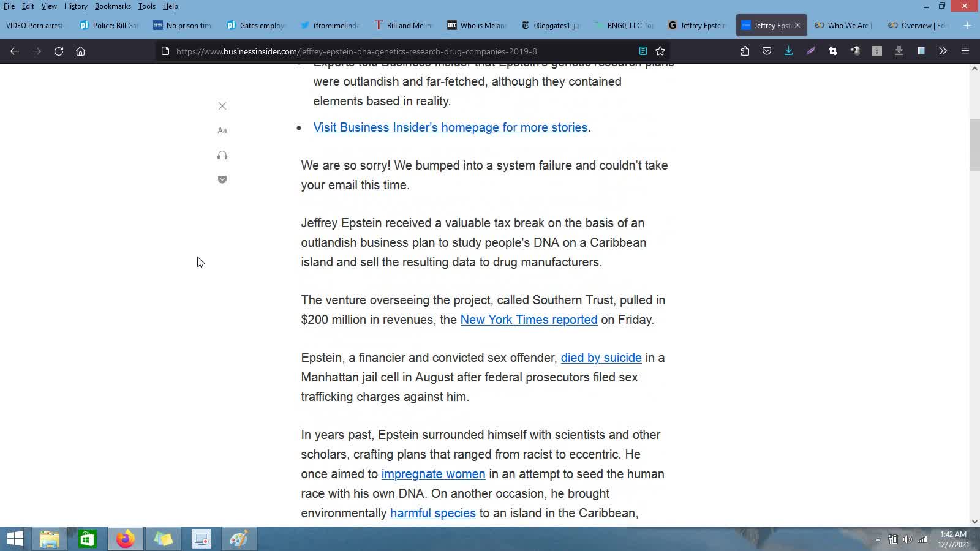Switch to the No prison time tab

click(x=183, y=25)
